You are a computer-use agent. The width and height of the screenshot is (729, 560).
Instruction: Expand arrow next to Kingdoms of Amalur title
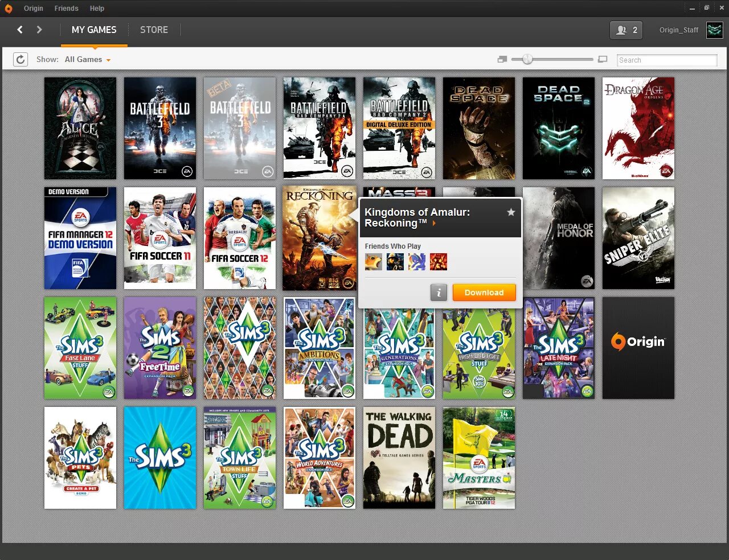coord(434,224)
